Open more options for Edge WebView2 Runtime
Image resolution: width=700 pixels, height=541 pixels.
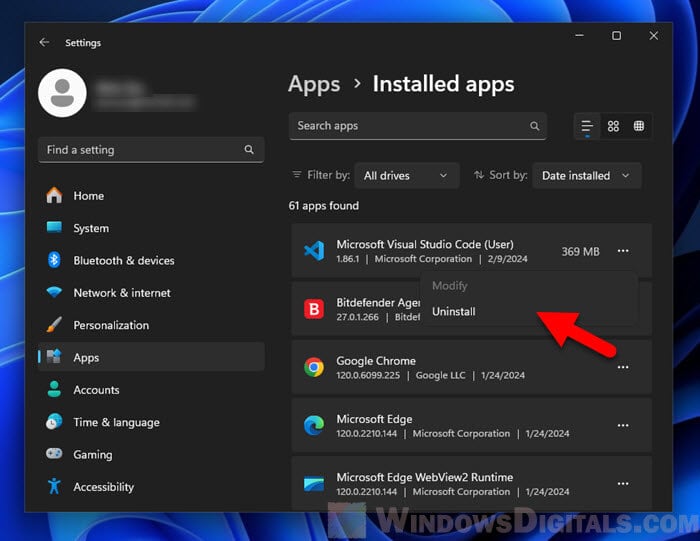coord(623,483)
